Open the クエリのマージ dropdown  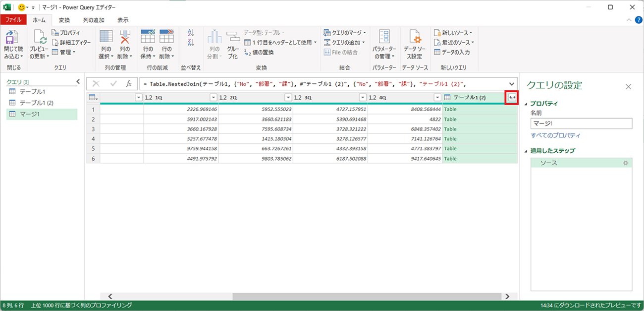pos(345,33)
